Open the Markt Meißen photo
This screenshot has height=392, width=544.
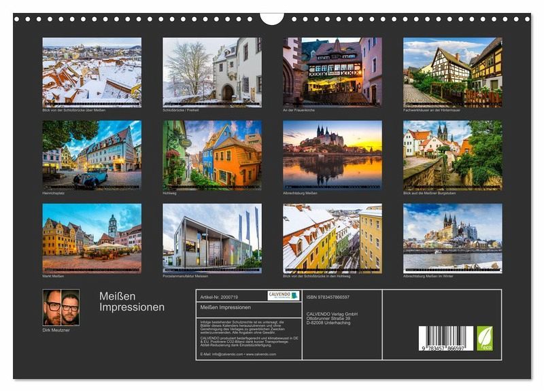tap(92, 238)
